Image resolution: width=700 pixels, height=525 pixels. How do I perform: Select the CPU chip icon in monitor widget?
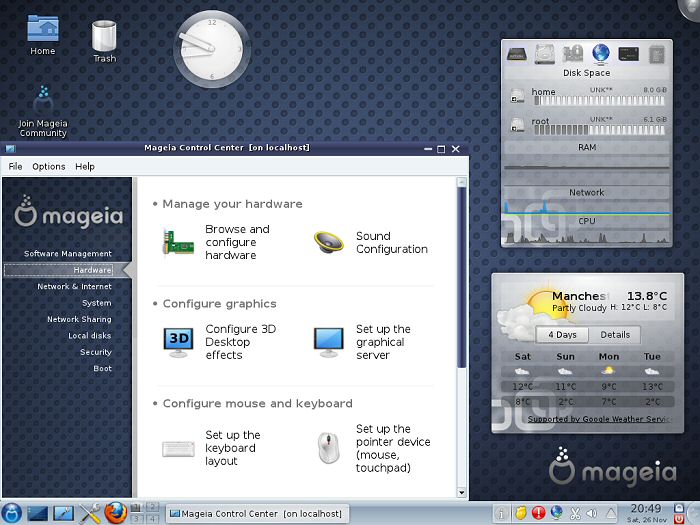(x=656, y=54)
